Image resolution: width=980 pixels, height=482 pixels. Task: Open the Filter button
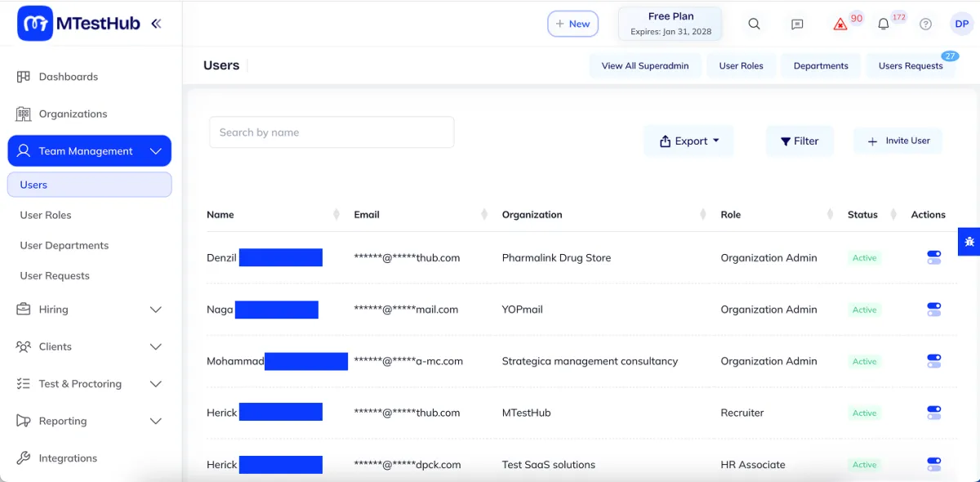800,141
